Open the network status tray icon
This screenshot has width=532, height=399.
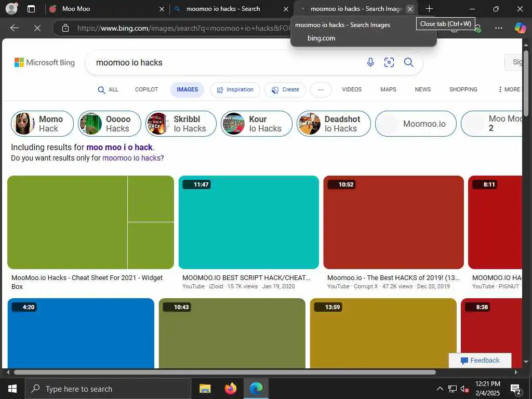pos(453,389)
